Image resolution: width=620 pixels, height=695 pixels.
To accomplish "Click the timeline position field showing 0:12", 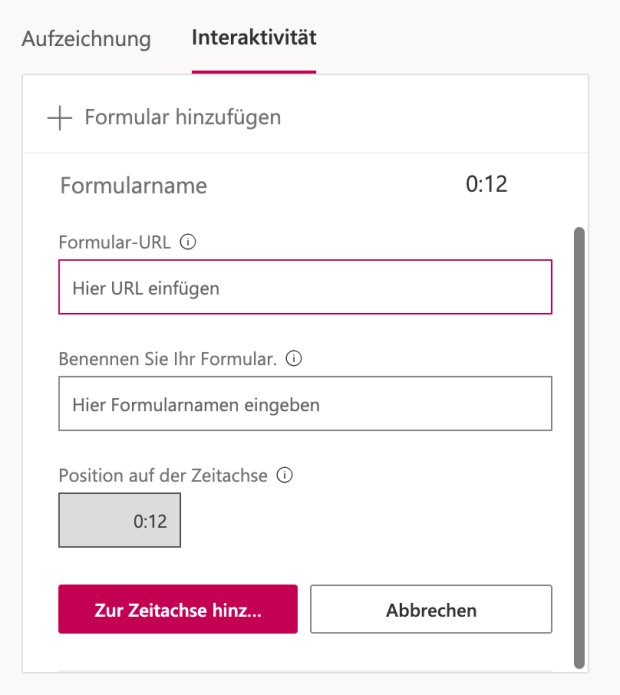I will point(120,520).
